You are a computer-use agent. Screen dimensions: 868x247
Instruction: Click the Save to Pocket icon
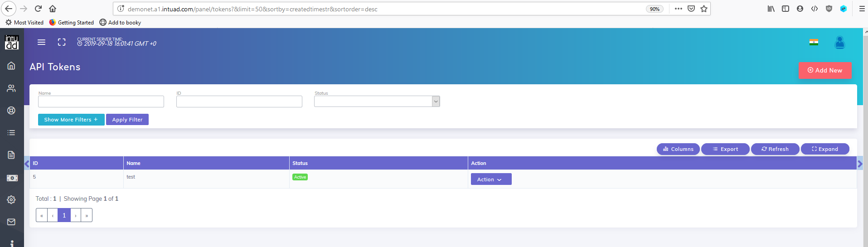(691, 9)
